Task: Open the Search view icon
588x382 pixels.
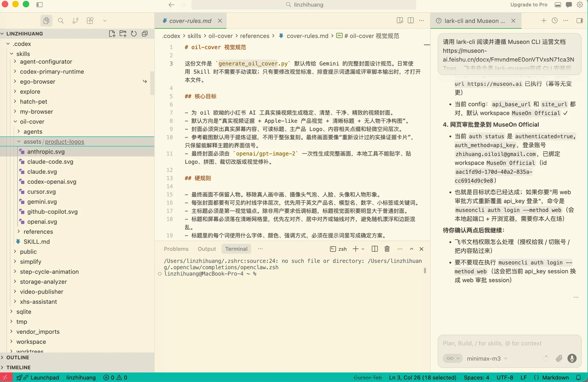Action: [61, 21]
